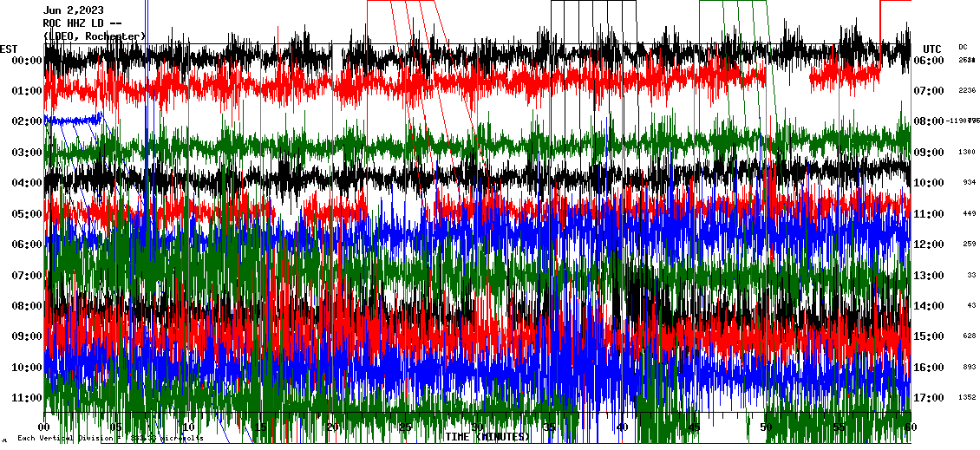
Task: Select the 50 minute tick label
Action: click(x=766, y=427)
